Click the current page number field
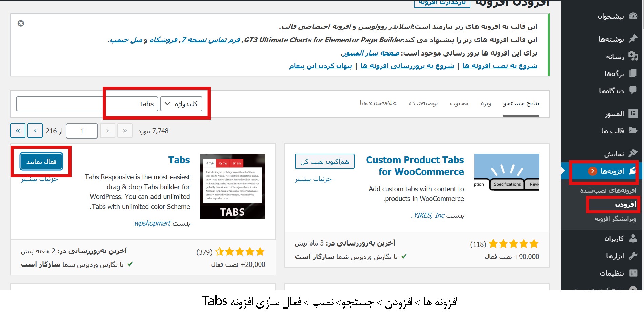 pos(82,131)
